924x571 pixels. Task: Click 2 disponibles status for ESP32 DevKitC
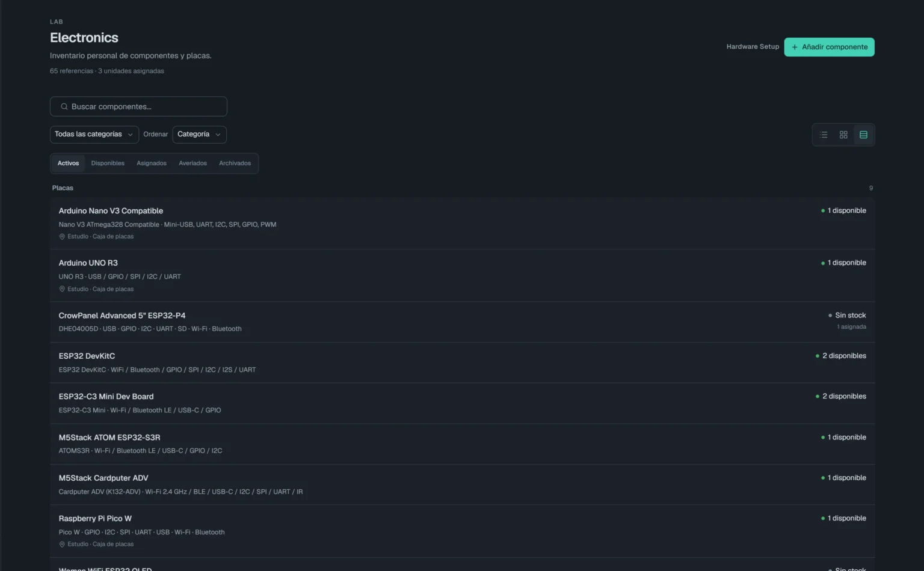pos(841,356)
